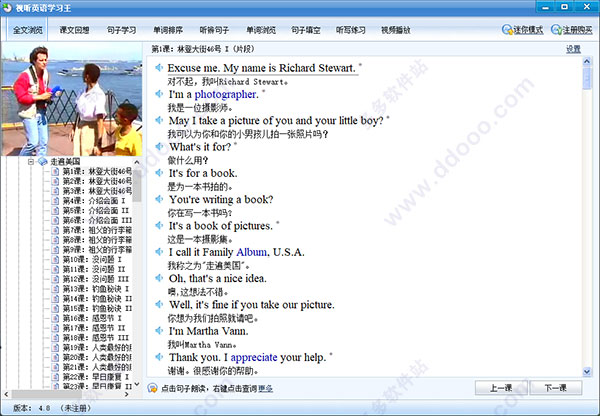Click document icon of 第4课: 介绍会面 I
Screen dimensions: 600x416
click(x=55, y=201)
